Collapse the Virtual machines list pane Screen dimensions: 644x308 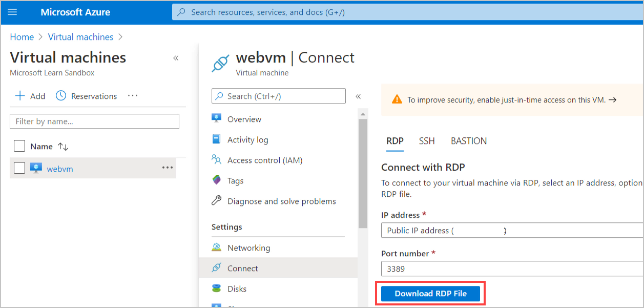pyautogui.click(x=176, y=58)
